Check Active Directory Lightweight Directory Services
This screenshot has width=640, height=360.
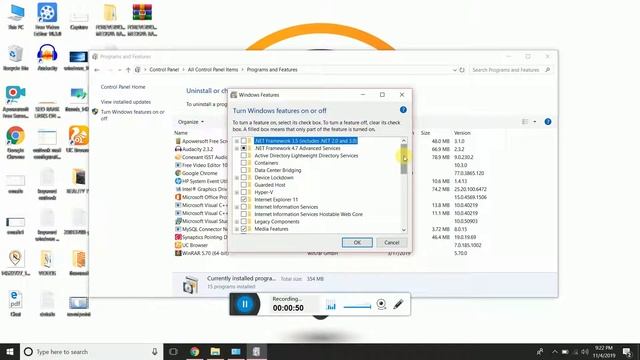coord(244,156)
